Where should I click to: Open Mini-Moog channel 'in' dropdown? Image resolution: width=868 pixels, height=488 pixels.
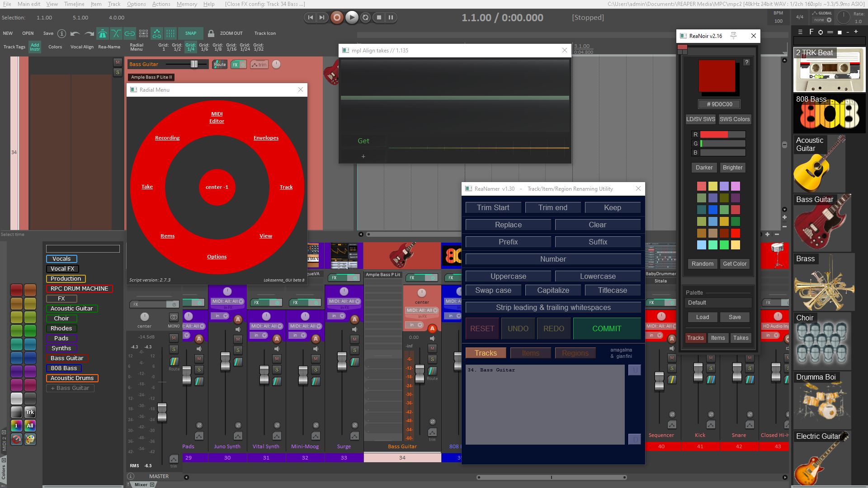tap(298, 335)
